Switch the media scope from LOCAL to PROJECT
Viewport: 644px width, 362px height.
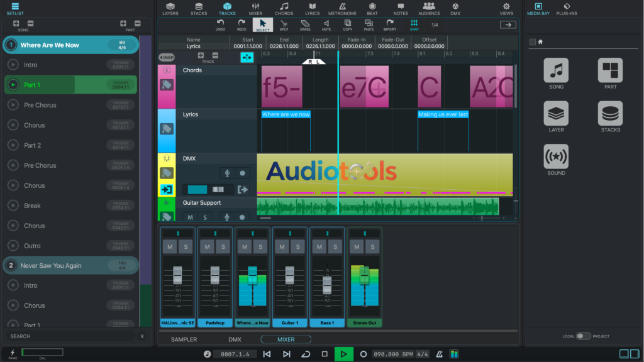[x=585, y=336]
